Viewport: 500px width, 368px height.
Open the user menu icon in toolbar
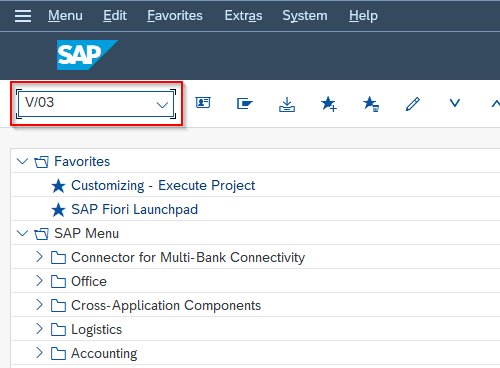click(x=203, y=103)
